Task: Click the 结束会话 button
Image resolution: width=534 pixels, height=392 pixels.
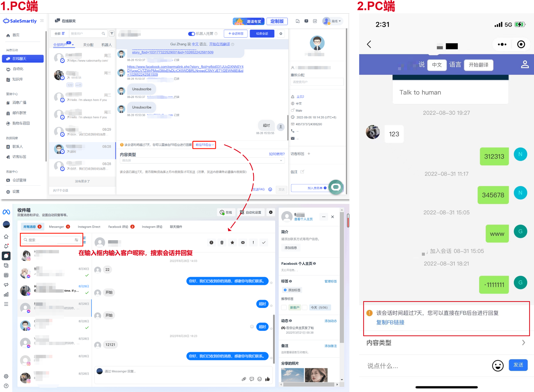Action: tap(262, 34)
